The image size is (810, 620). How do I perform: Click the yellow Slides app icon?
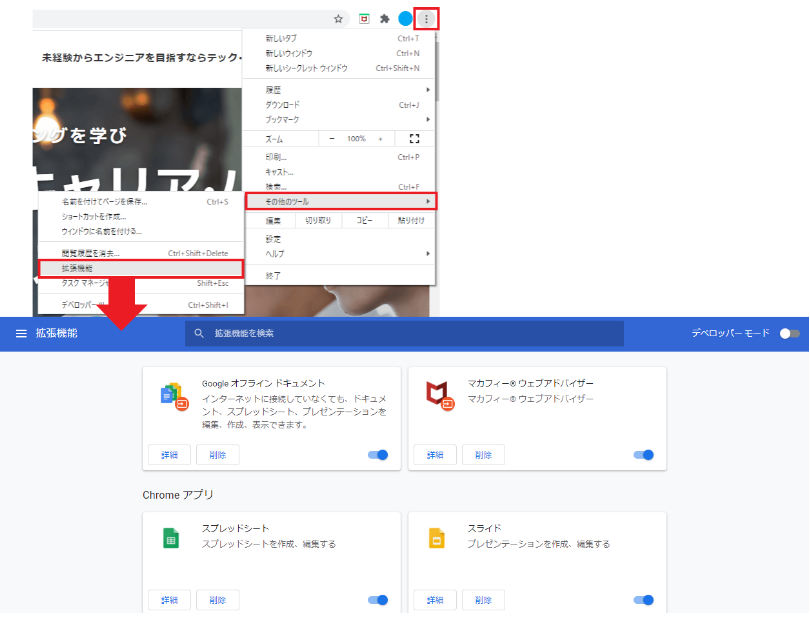[437, 538]
